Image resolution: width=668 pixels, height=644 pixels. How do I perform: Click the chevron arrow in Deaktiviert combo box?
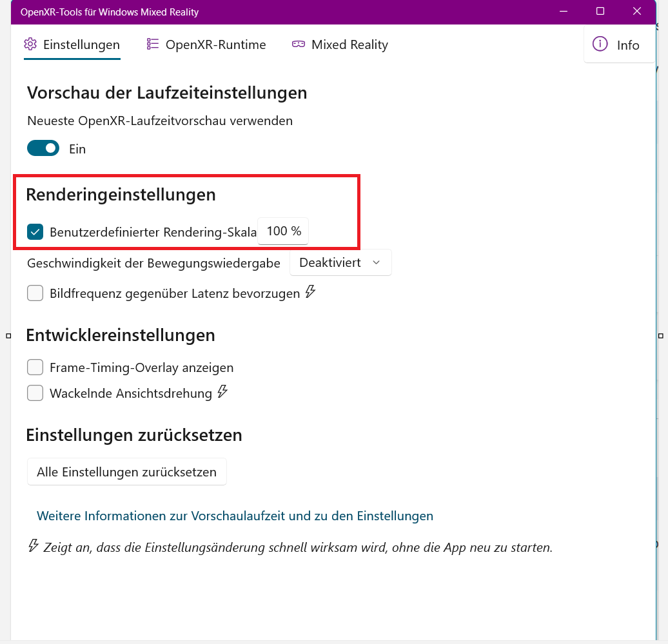tap(376, 263)
